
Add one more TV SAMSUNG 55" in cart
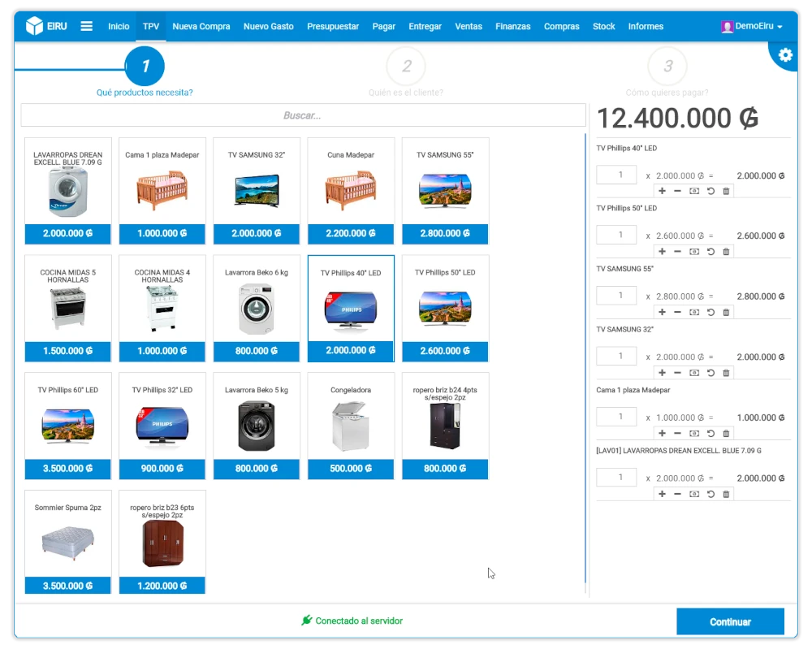click(662, 313)
